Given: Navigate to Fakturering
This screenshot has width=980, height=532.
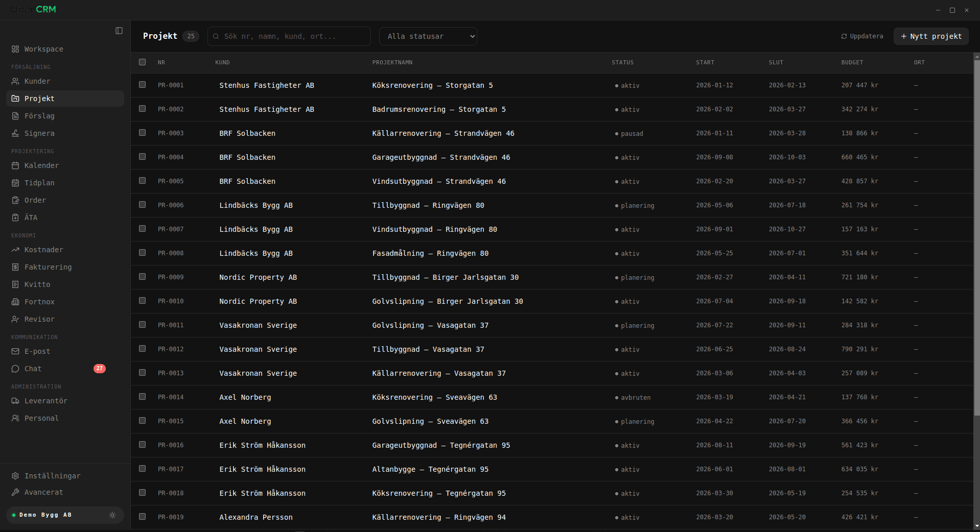Looking at the screenshot, I should click(x=65, y=267).
